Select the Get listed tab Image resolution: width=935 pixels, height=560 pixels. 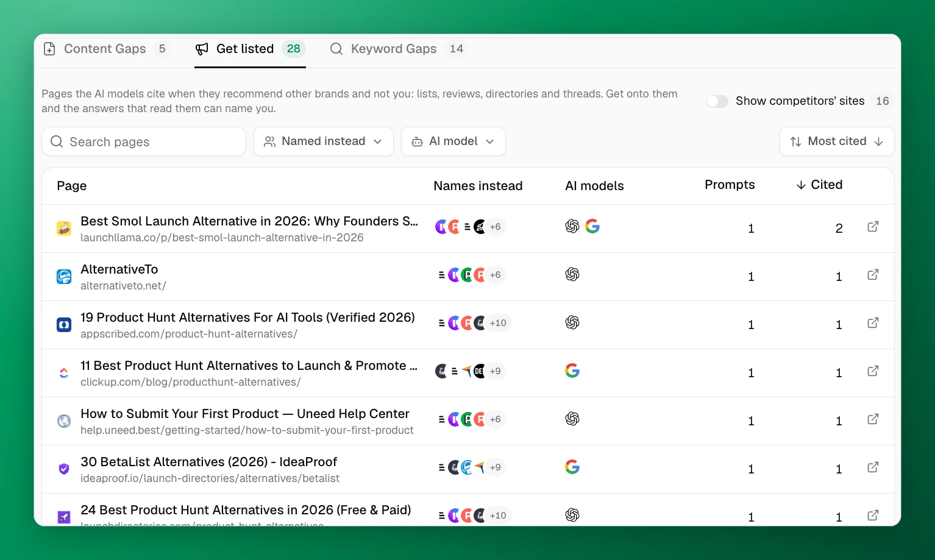click(250, 49)
